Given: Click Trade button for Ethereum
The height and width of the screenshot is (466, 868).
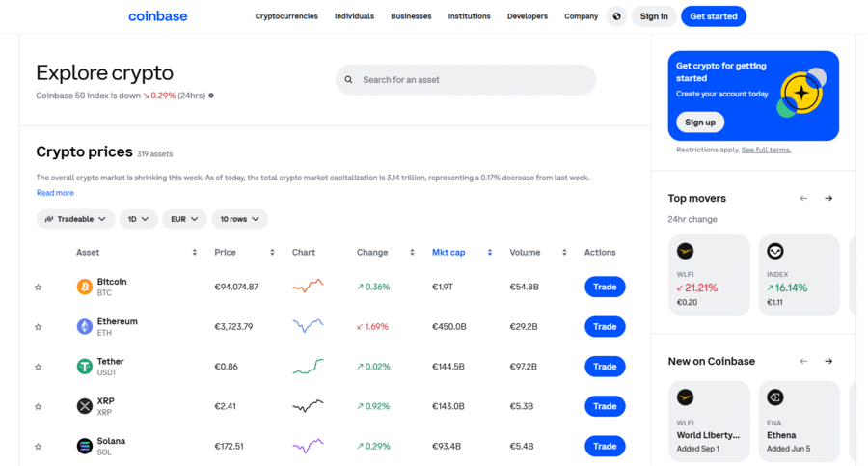Looking at the screenshot, I should pos(605,327).
